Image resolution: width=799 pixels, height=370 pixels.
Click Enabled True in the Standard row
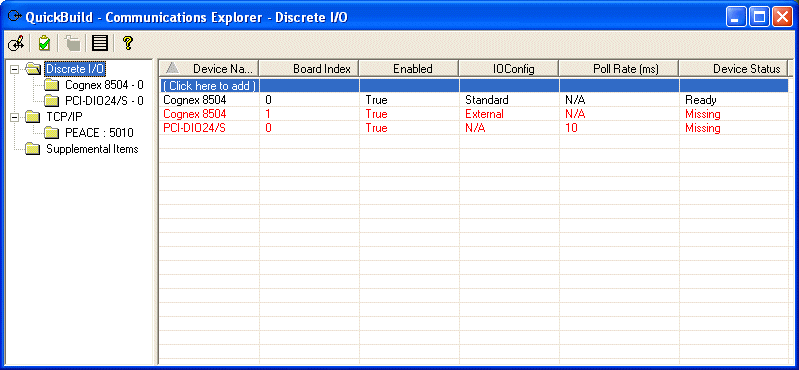point(377,100)
